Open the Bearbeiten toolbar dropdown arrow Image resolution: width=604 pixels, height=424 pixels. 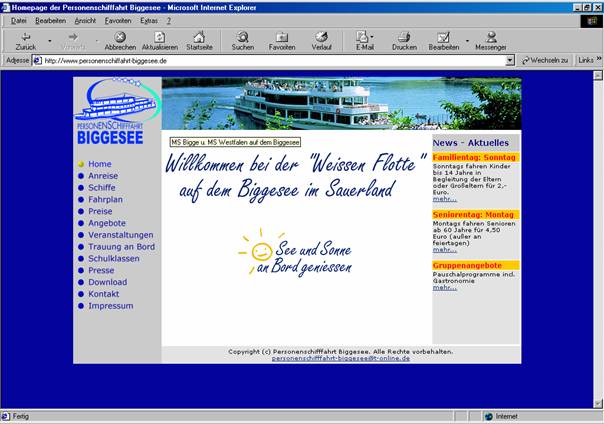tap(467, 41)
